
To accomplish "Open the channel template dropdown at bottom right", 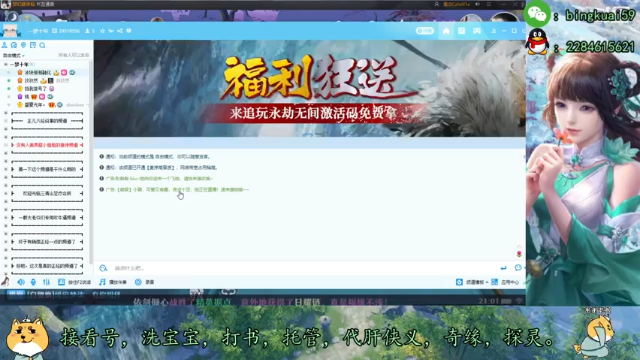I will click(x=472, y=282).
